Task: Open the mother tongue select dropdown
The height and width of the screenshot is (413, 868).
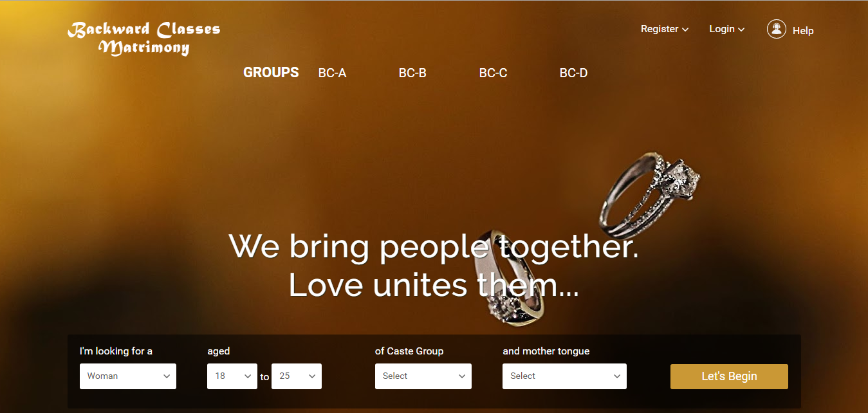Action: (564, 376)
